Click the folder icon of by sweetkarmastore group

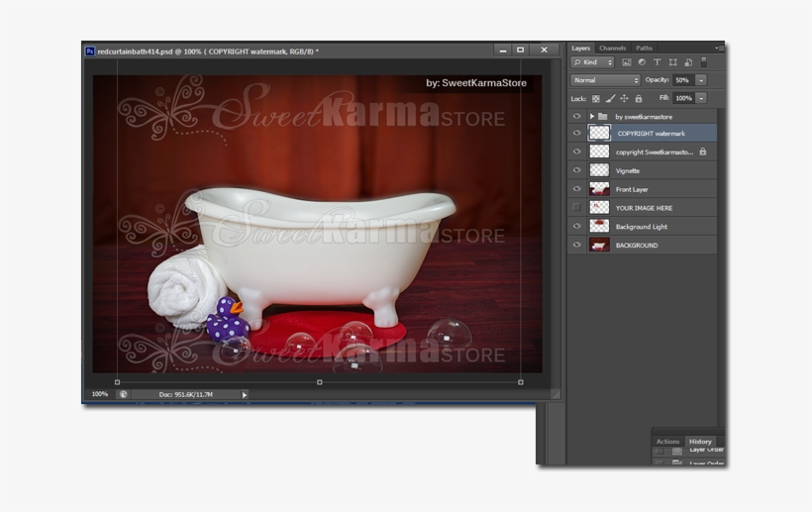pos(603,117)
